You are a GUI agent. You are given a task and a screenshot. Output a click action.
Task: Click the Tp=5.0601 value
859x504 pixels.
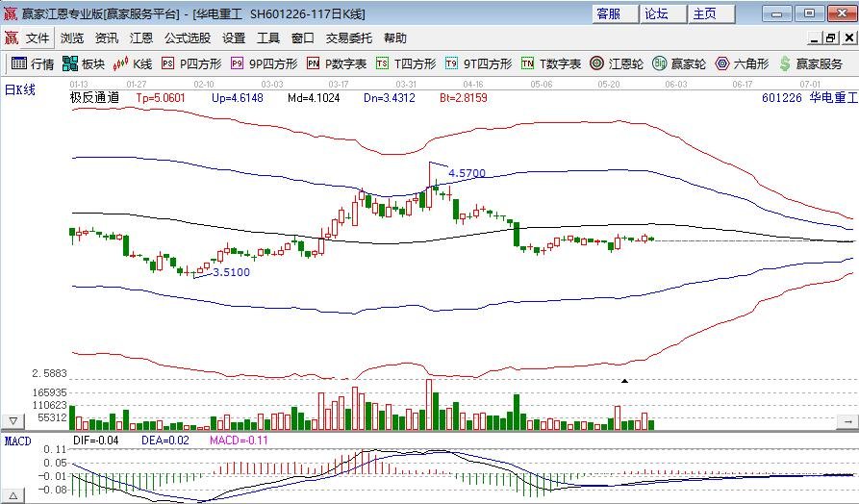pos(161,98)
